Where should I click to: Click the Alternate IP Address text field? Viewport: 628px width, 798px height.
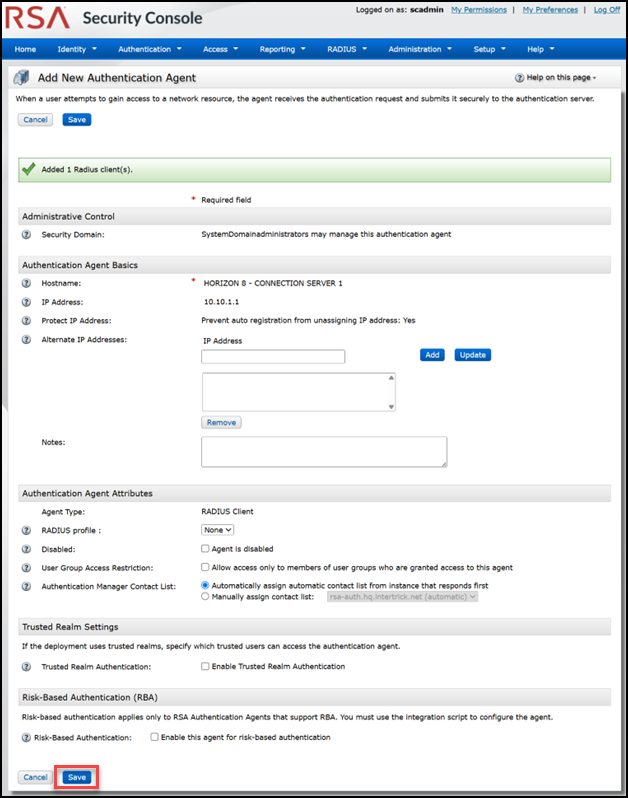(x=273, y=356)
